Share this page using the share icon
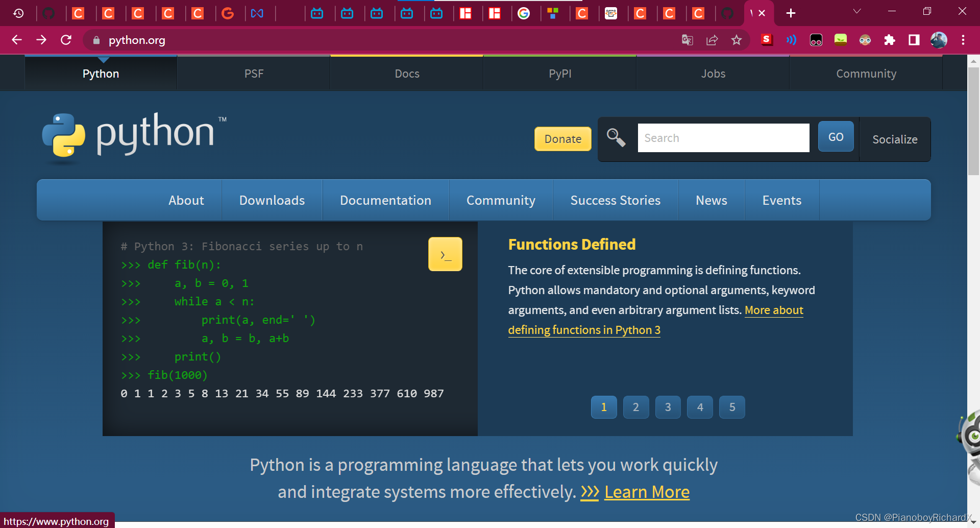This screenshot has width=980, height=528. pyautogui.click(x=712, y=40)
